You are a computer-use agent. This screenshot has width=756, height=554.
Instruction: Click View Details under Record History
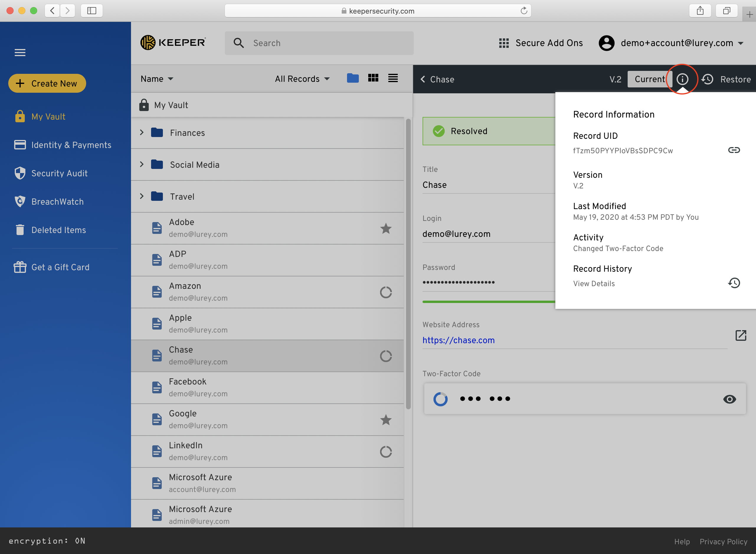pyautogui.click(x=594, y=283)
